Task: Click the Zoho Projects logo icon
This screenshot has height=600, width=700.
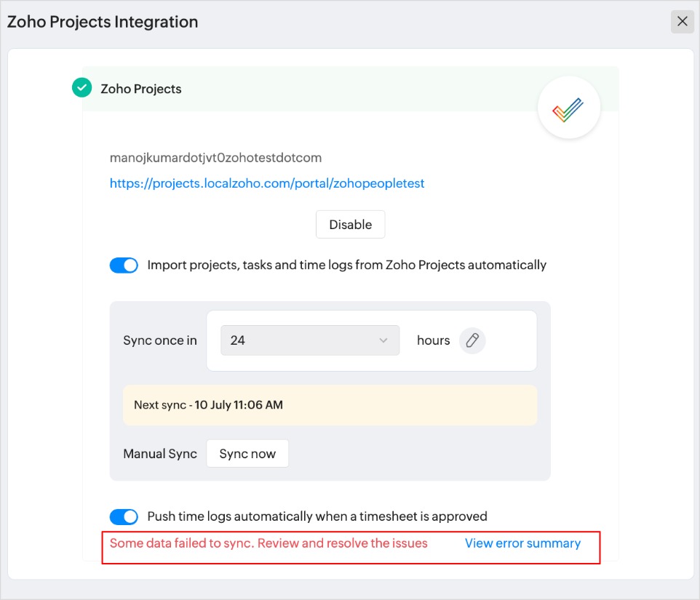Action: [x=568, y=108]
